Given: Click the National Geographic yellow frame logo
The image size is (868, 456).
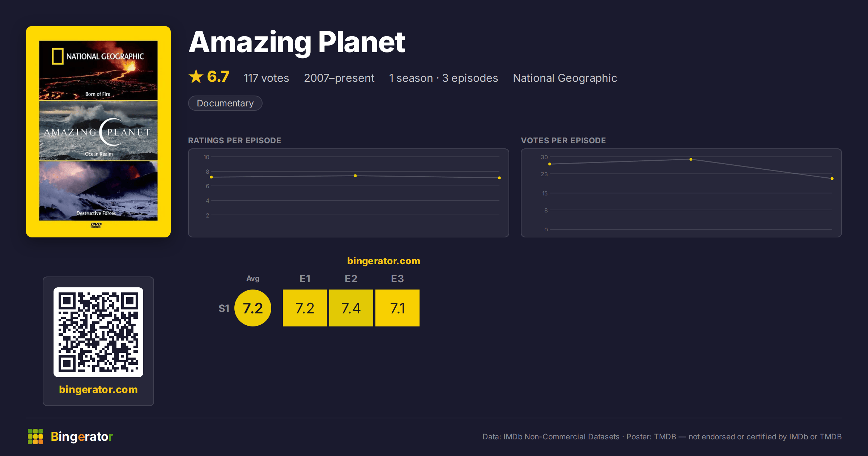Looking at the screenshot, I should click(x=58, y=56).
